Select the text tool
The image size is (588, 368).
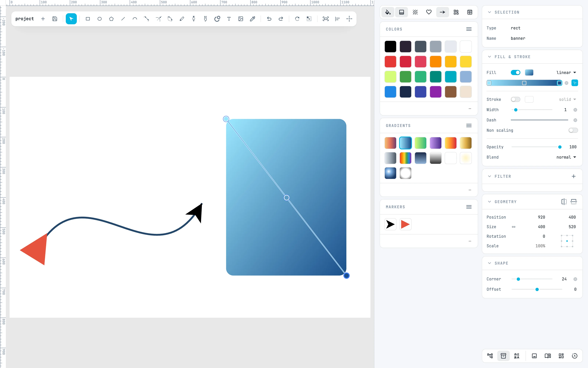click(x=229, y=19)
